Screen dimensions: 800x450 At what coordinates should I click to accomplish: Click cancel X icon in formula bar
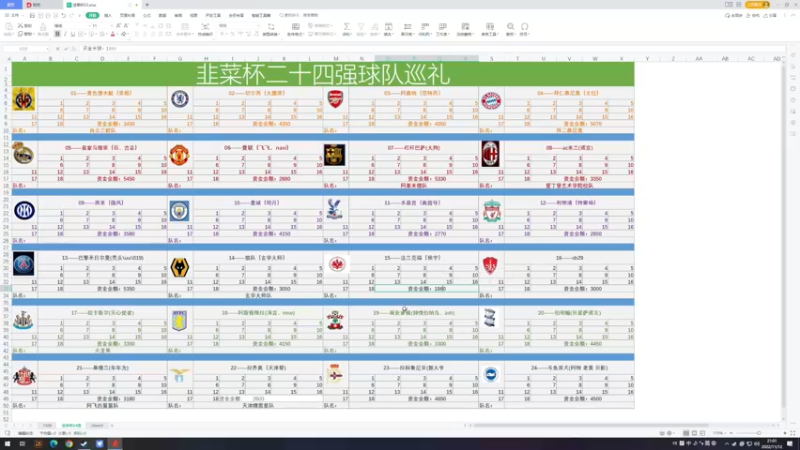(58, 48)
